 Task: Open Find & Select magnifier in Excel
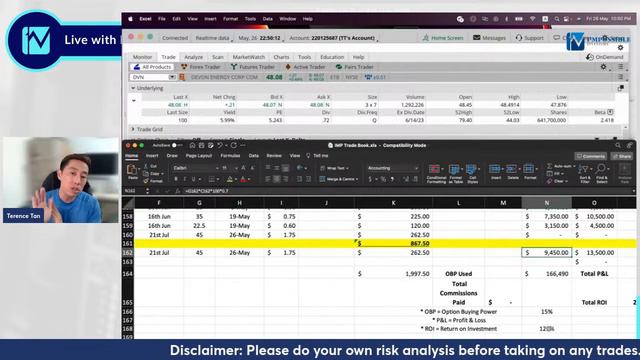coord(601,173)
